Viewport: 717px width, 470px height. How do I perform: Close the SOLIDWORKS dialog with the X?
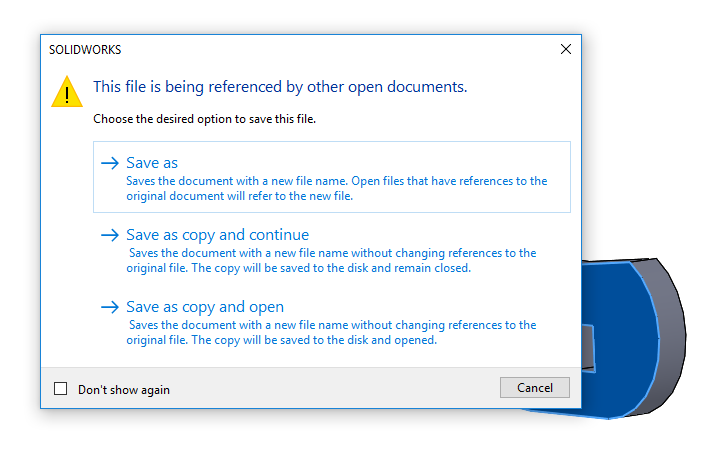coord(566,49)
